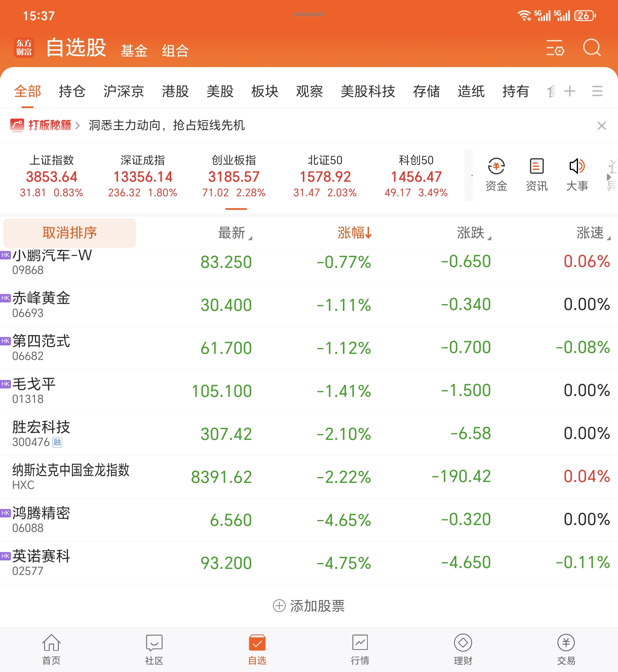Tap the 融 margin badge on 胜宏科技

[57, 442]
